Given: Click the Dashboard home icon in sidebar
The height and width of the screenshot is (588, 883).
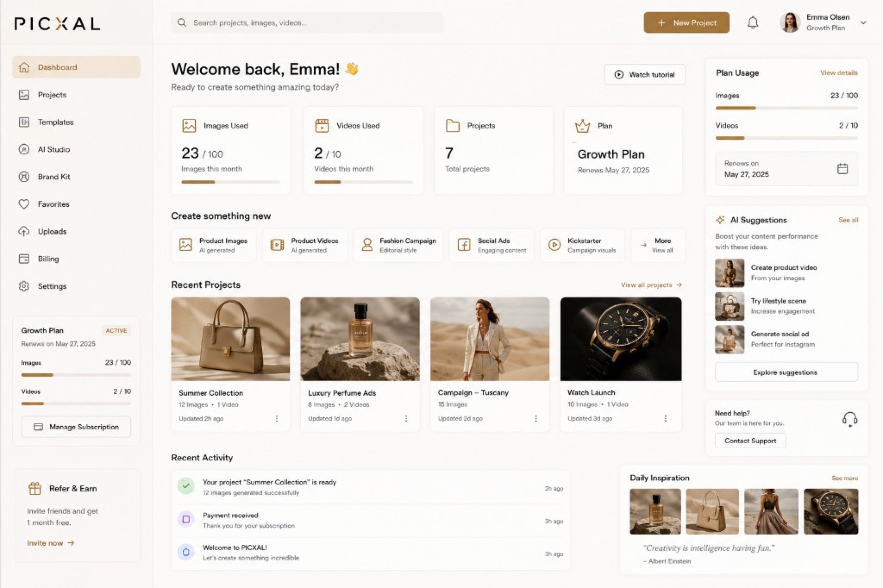Looking at the screenshot, I should [x=24, y=67].
